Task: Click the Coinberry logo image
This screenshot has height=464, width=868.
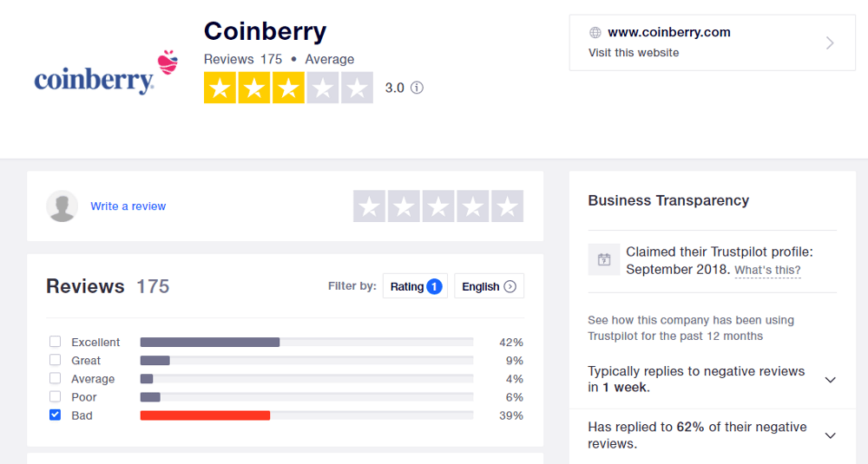Action: [106, 74]
